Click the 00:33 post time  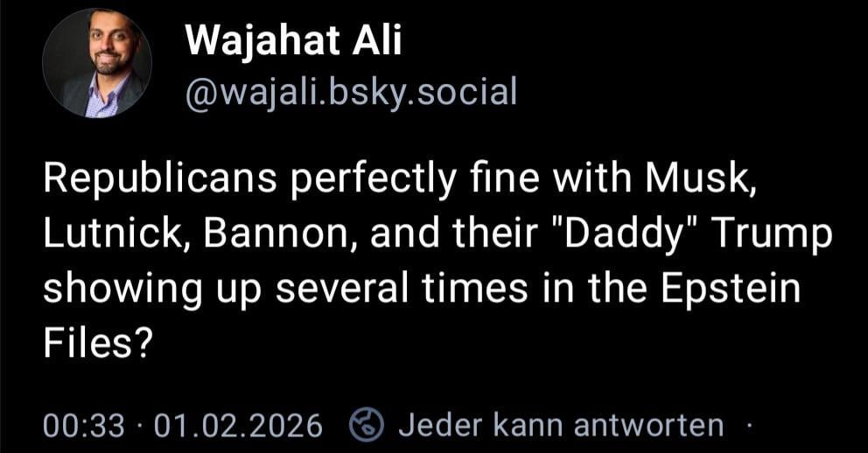tap(83, 426)
